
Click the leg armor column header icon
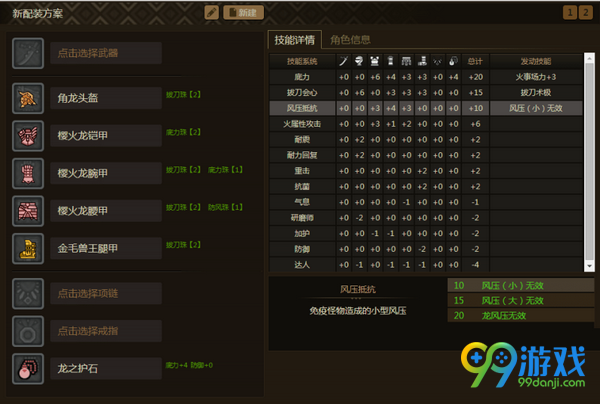point(422,61)
